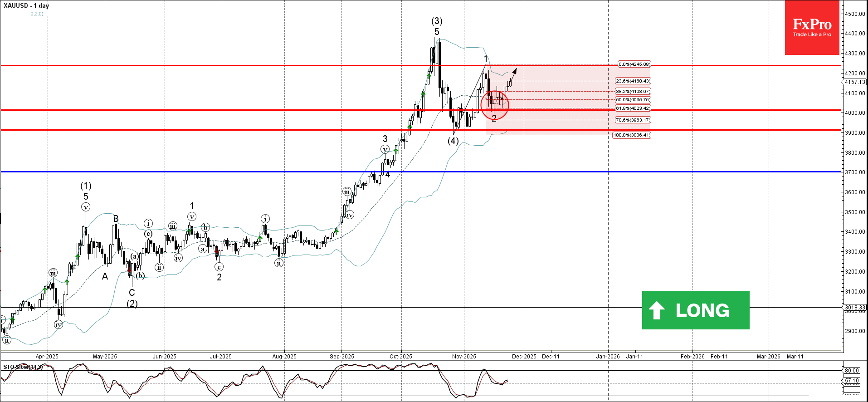Click the Sep-2025 date on time axis
Screen dimensions: 868x402
[341, 357]
